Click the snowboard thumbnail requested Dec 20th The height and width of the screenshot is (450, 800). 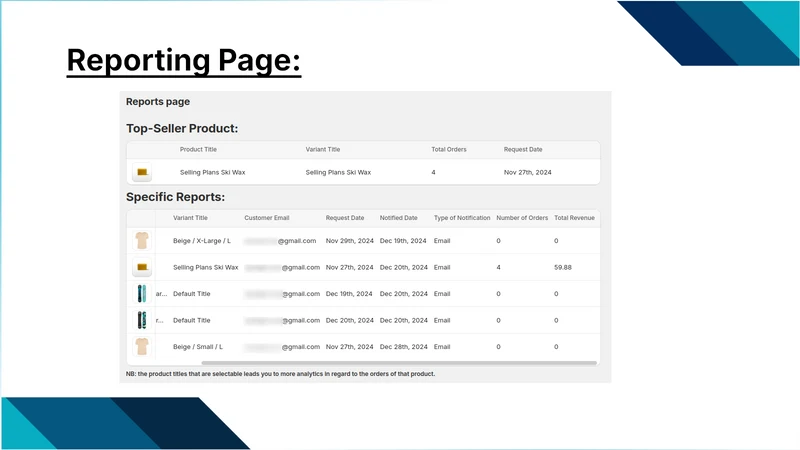click(142, 320)
